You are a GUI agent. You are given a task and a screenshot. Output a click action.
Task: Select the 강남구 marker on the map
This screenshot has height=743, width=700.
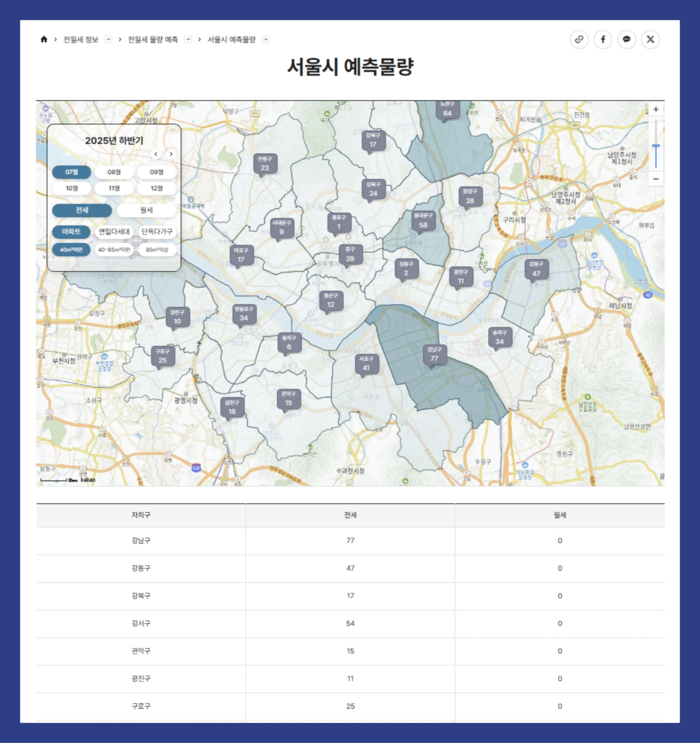tap(435, 355)
